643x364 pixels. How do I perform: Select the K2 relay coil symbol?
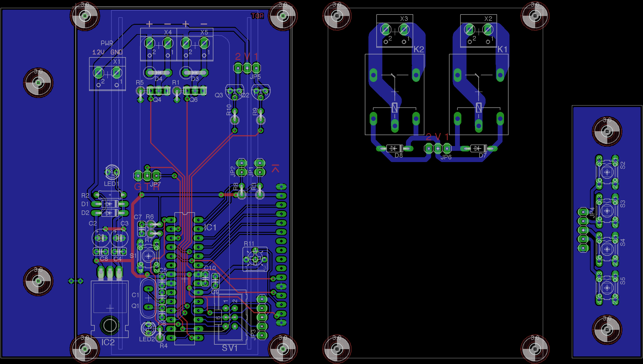coord(395,108)
